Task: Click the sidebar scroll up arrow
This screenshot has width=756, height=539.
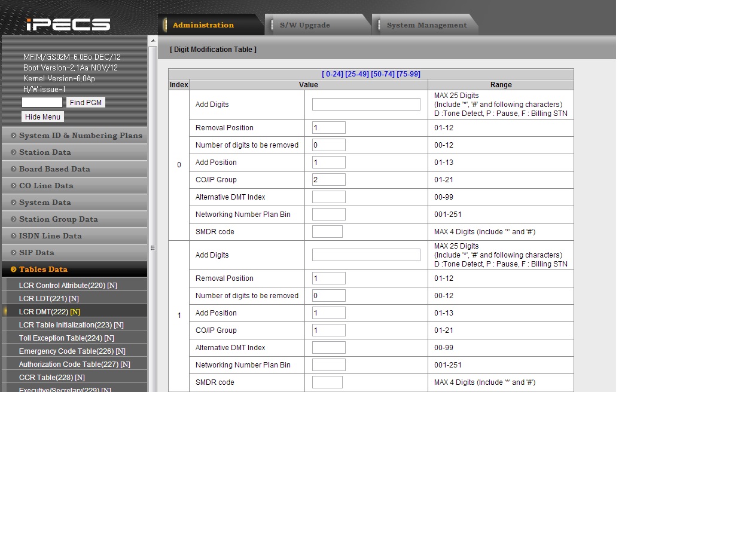Action: coord(153,41)
